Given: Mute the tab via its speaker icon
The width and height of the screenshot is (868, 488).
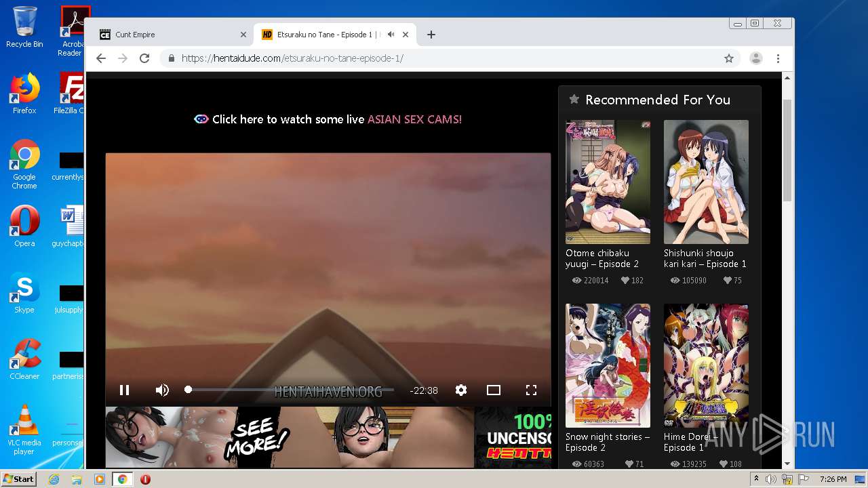Looking at the screenshot, I should [391, 35].
